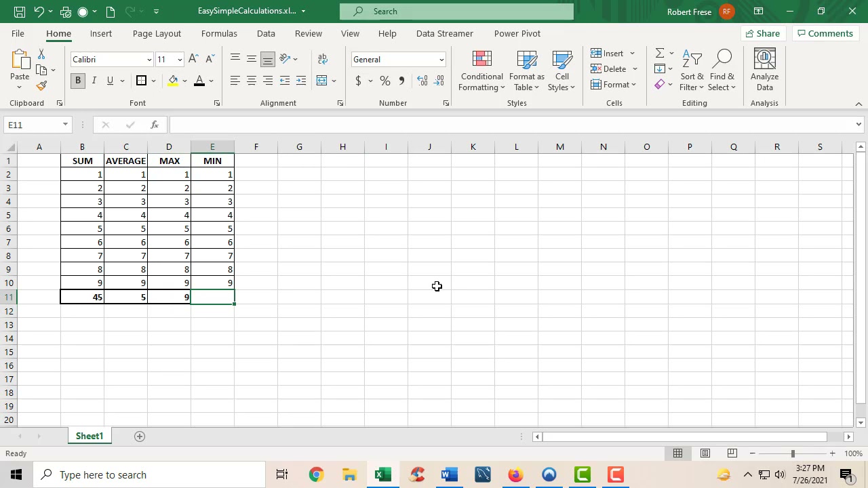Click Increase Decimal icon

pyautogui.click(x=422, y=81)
